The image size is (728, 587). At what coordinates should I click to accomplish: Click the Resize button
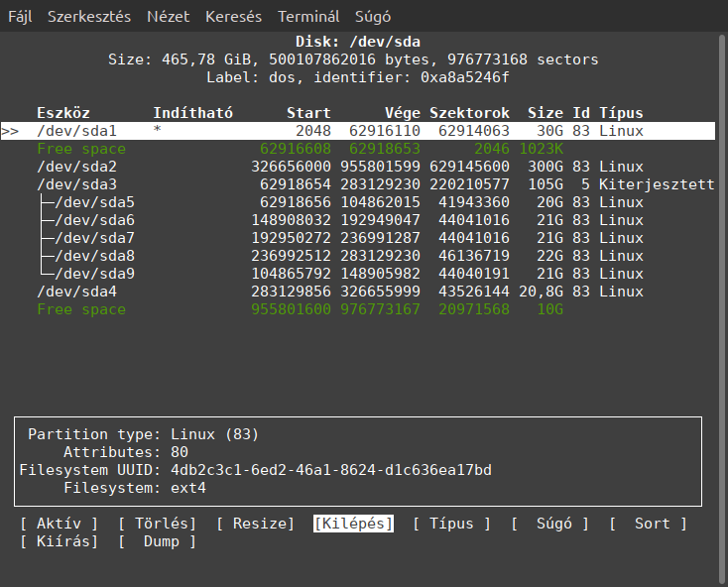pyautogui.click(x=255, y=524)
